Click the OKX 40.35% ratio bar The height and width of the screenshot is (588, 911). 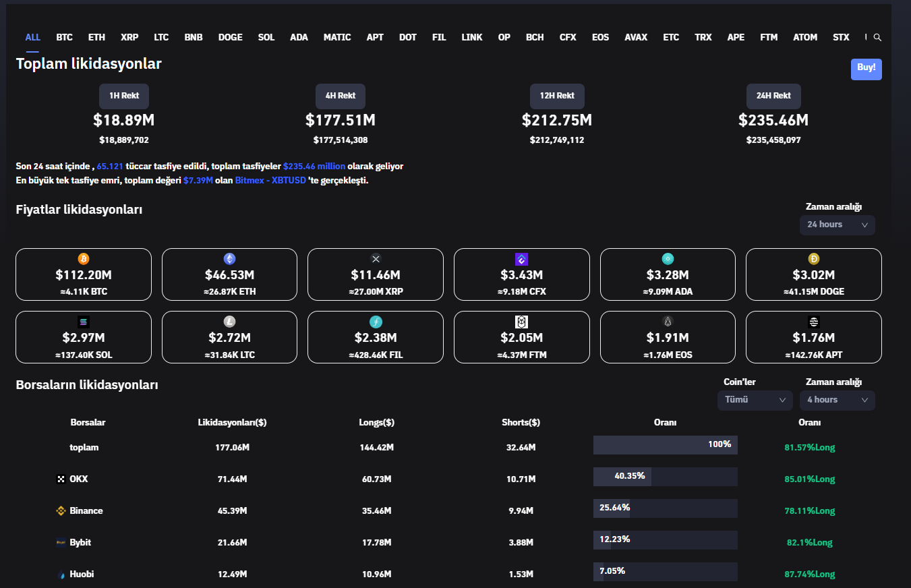[x=665, y=477]
